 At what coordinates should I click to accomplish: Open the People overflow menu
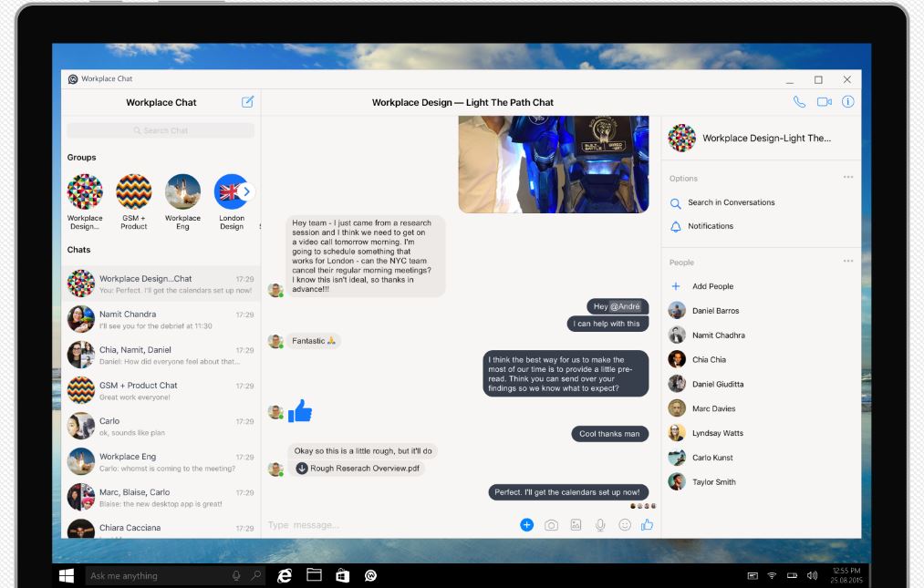pos(848,260)
